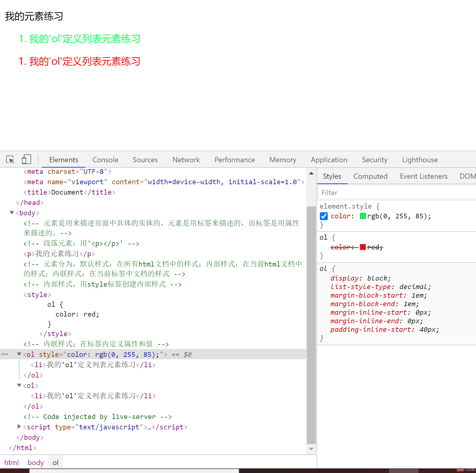Click the red list item on page
Image resolution: width=476 pixels, height=473 pixels.
pyautogui.click(x=79, y=61)
